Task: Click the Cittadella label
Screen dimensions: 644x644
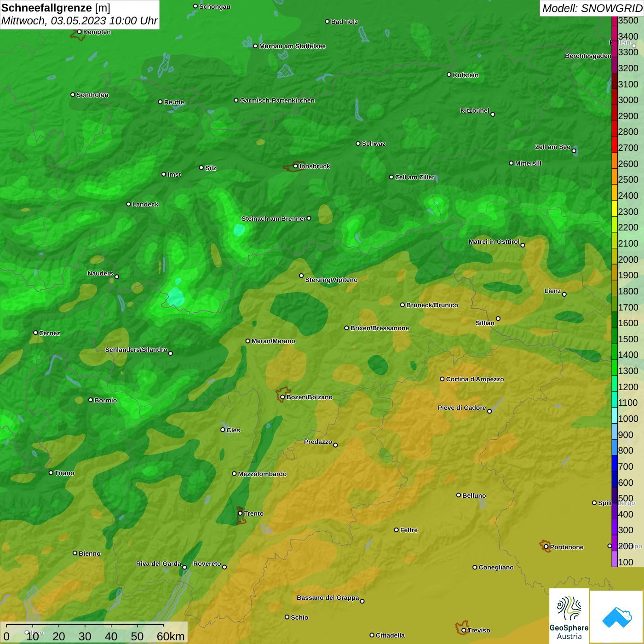Action: point(390,635)
